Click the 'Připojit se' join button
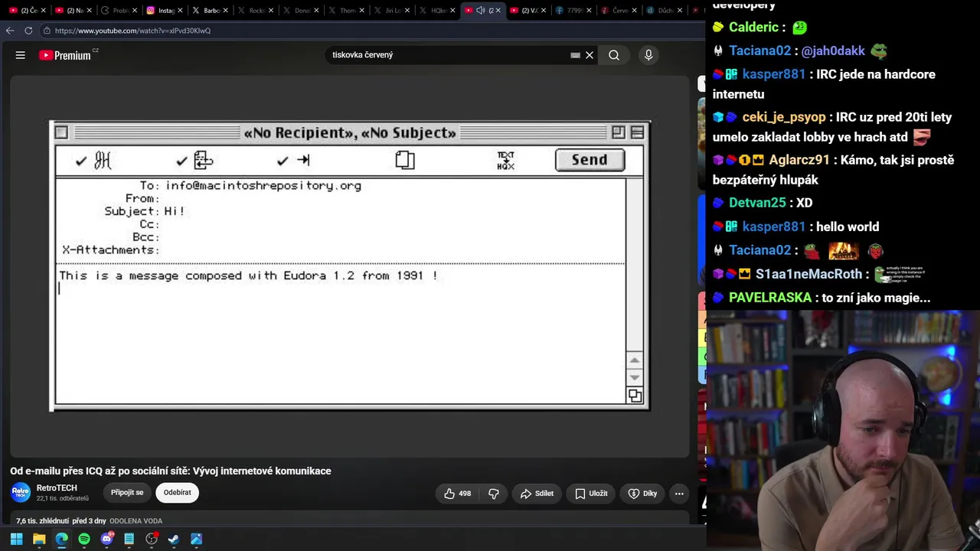Image resolution: width=980 pixels, height=551 pixels. [127, 493]
